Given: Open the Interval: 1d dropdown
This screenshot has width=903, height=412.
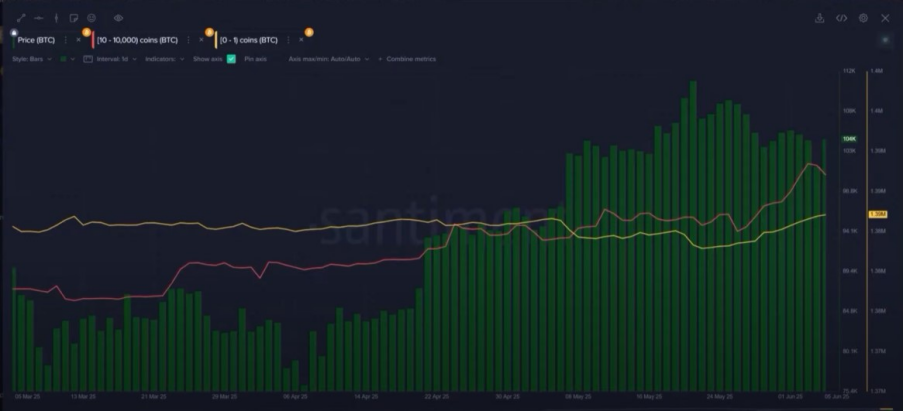Looking at the screenshot, I should coord(110,59).
